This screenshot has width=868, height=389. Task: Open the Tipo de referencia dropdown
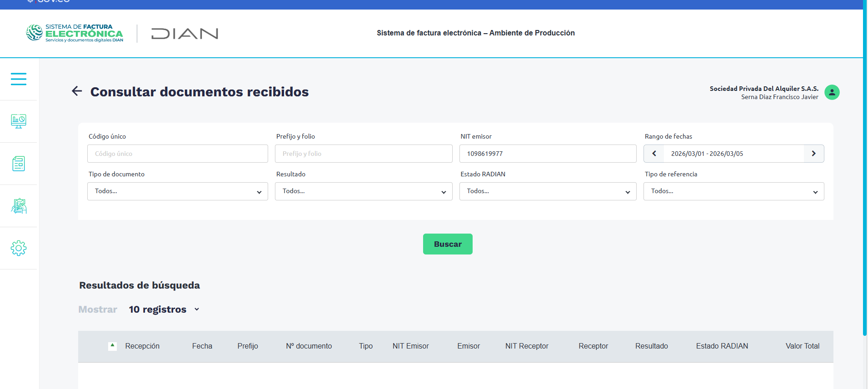click(733, 191)
